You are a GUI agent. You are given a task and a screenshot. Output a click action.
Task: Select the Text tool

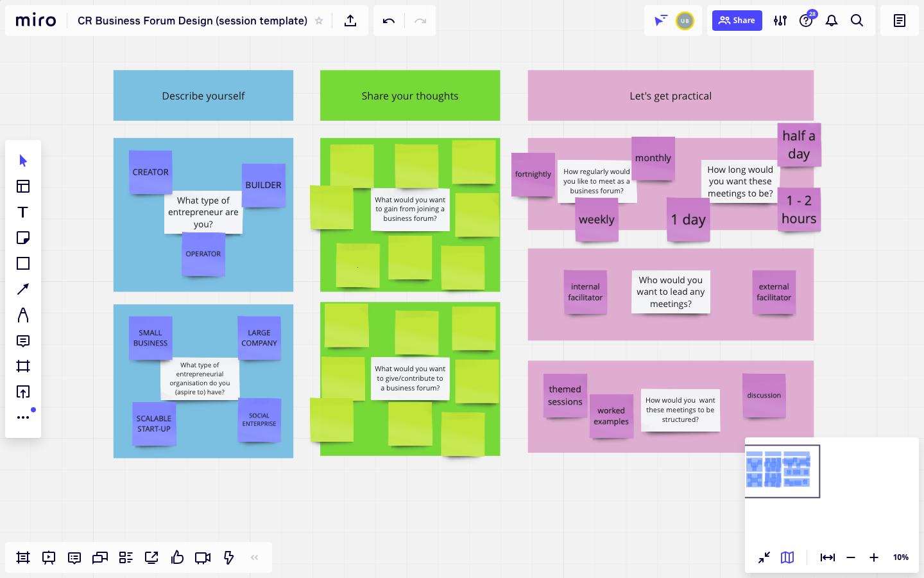(x=23, y=212)
